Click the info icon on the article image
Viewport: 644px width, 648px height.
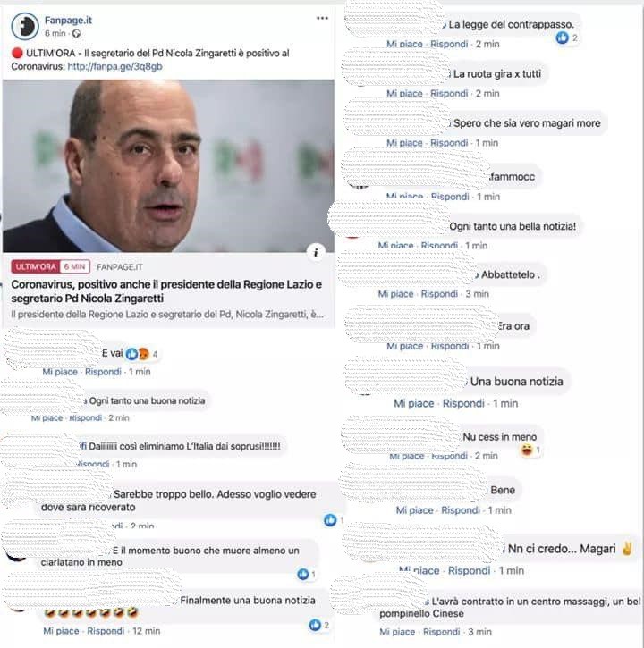[x=316, y=252]
